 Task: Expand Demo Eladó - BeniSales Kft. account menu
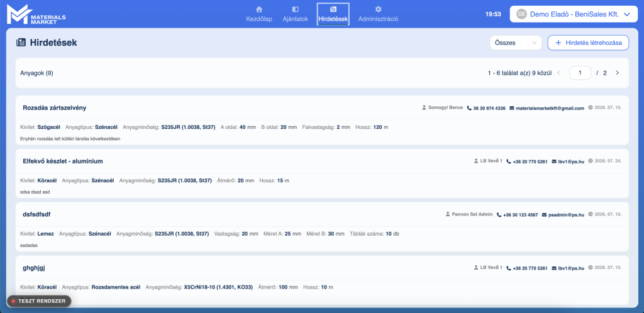[x=574, y=14]
